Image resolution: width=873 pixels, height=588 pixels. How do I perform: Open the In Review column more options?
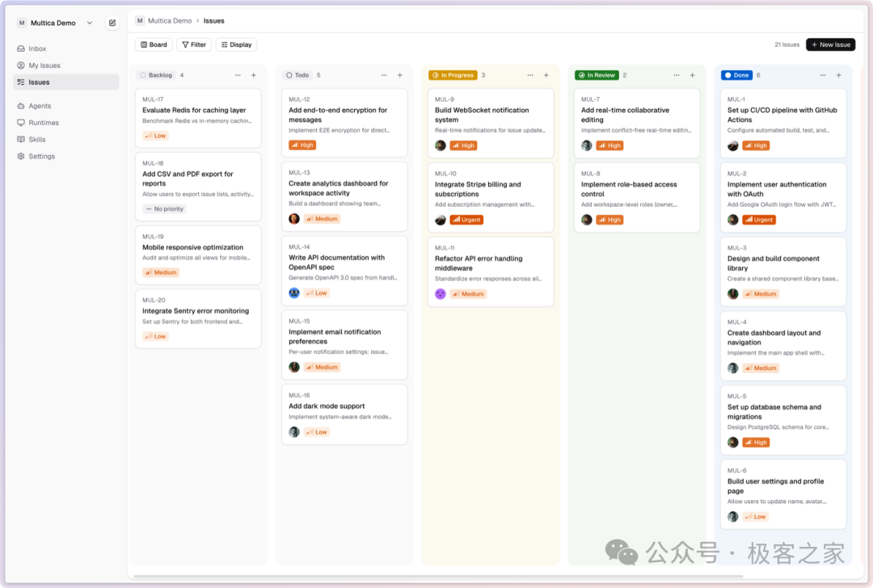pyautogui.click(x=677, y=75)
